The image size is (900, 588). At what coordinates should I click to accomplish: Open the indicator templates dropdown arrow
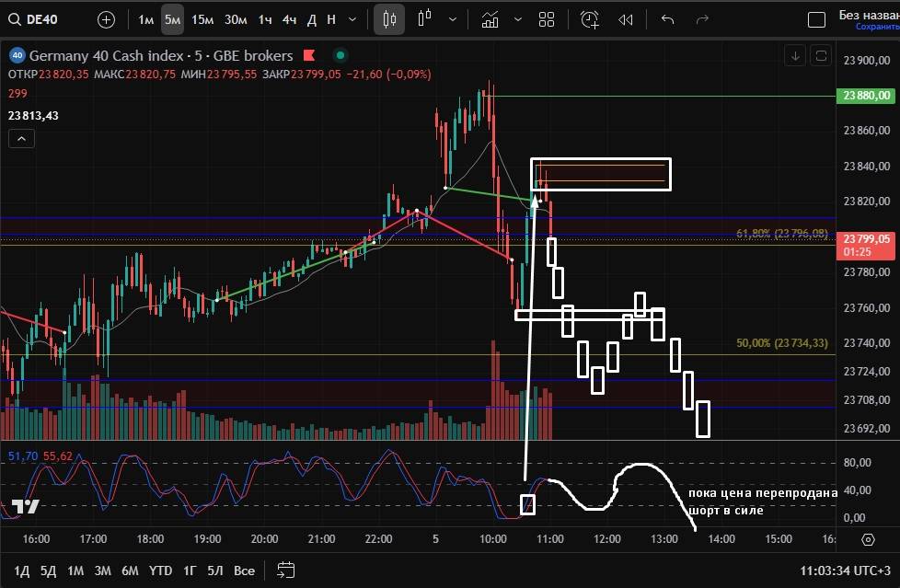click(x=518, y=19)
